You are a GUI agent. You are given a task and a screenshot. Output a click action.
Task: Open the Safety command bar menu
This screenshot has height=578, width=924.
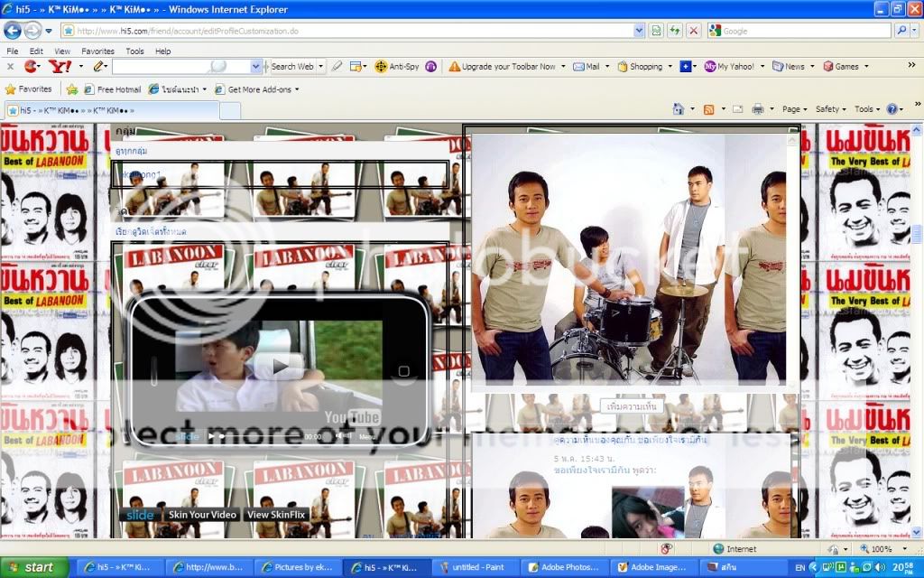pyautogui.click(x=831, y=109)
